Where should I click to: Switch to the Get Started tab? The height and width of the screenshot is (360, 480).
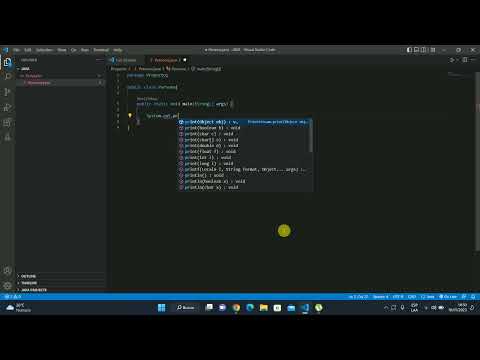(125, 60)
